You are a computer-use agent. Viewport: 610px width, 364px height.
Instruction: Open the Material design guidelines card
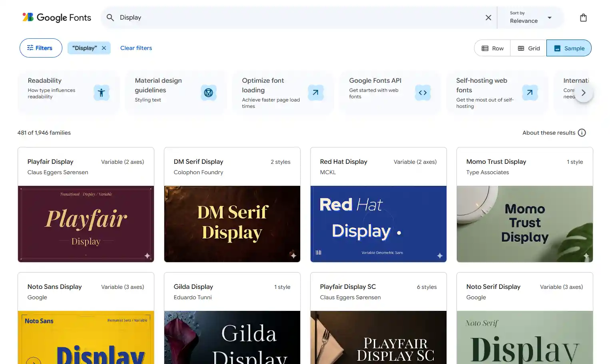click(175, 93)
